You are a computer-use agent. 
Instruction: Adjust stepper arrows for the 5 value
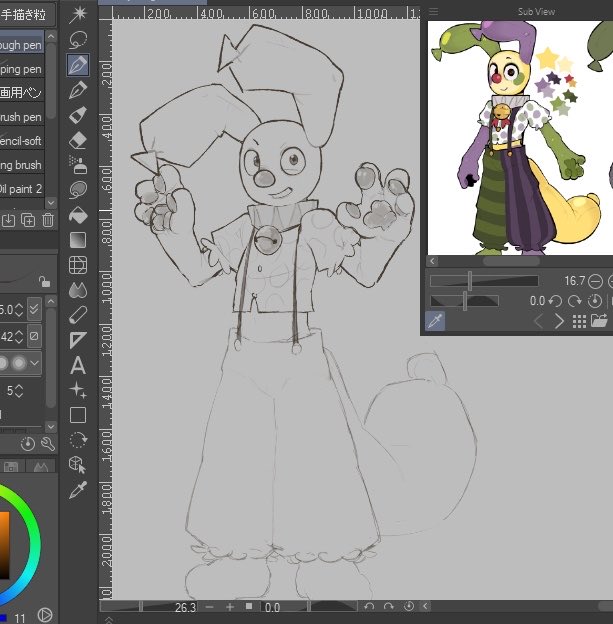(x=19, y=391)
